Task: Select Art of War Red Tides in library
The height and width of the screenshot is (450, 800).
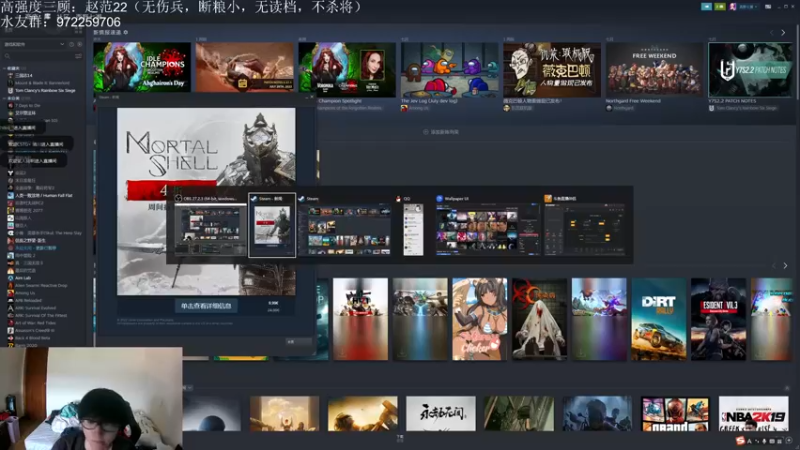Action: click(x=32, y=323)
